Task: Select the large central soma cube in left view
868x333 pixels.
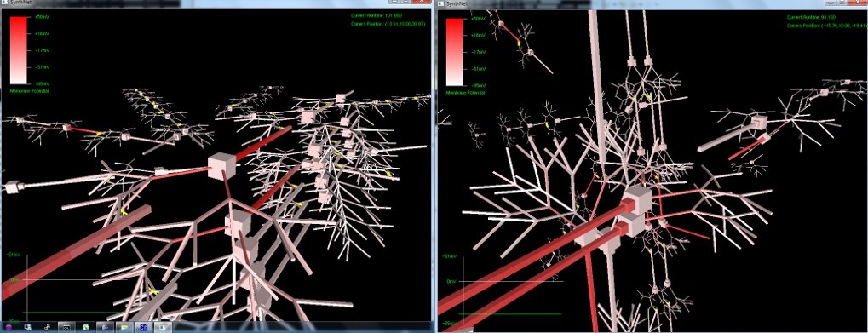Action: [x=222, y=166]
